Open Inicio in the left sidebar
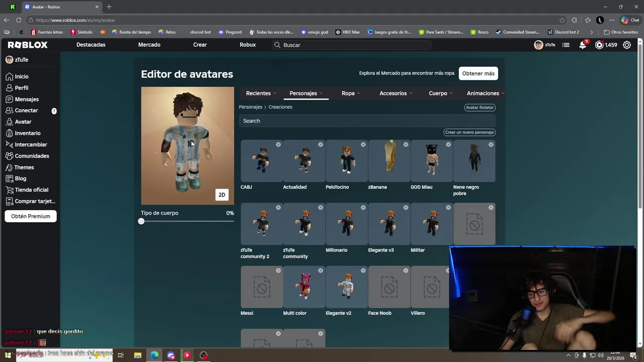Screen dimensions: 644x362 tap(17, 76)
